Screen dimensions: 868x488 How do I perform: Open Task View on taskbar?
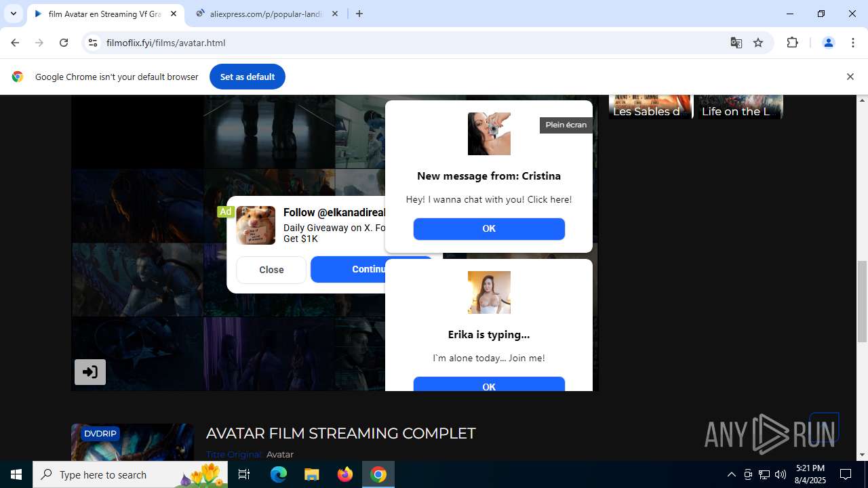tap(245, 474)
